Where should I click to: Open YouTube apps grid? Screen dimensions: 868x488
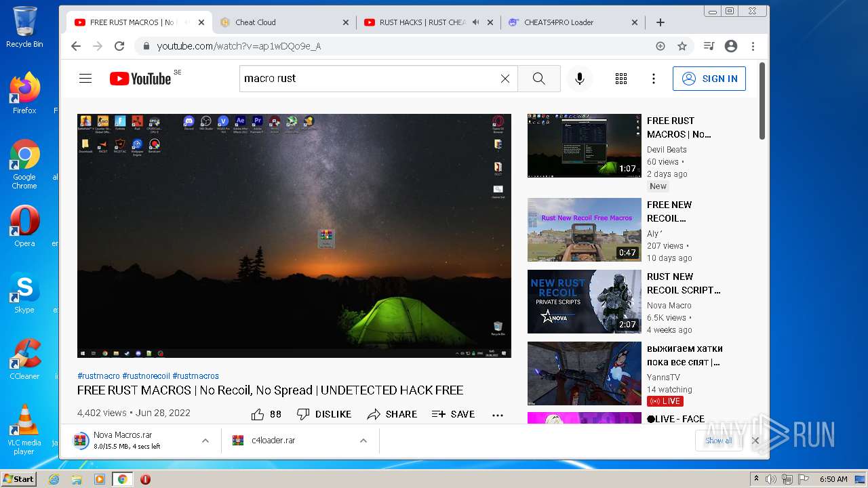pyautogui.click(x=621, y=79)
